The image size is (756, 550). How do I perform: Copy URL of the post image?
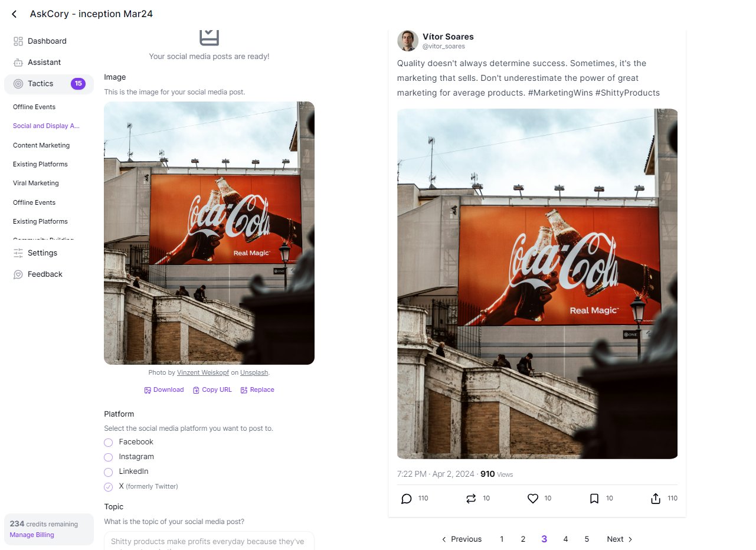pos(212,390)
